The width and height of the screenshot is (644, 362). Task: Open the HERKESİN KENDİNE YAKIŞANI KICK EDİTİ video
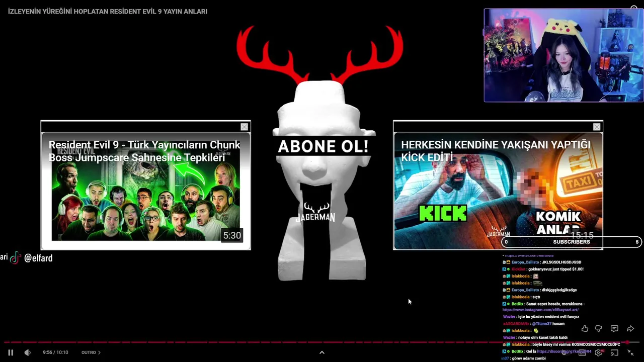pyautogui.click(x=498, y=191)
